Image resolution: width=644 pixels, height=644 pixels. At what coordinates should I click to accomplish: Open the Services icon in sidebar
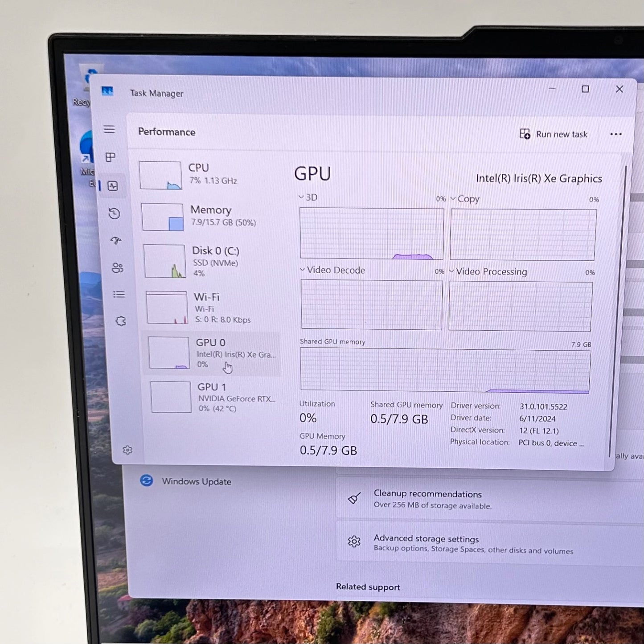click(x=121, y=321)
